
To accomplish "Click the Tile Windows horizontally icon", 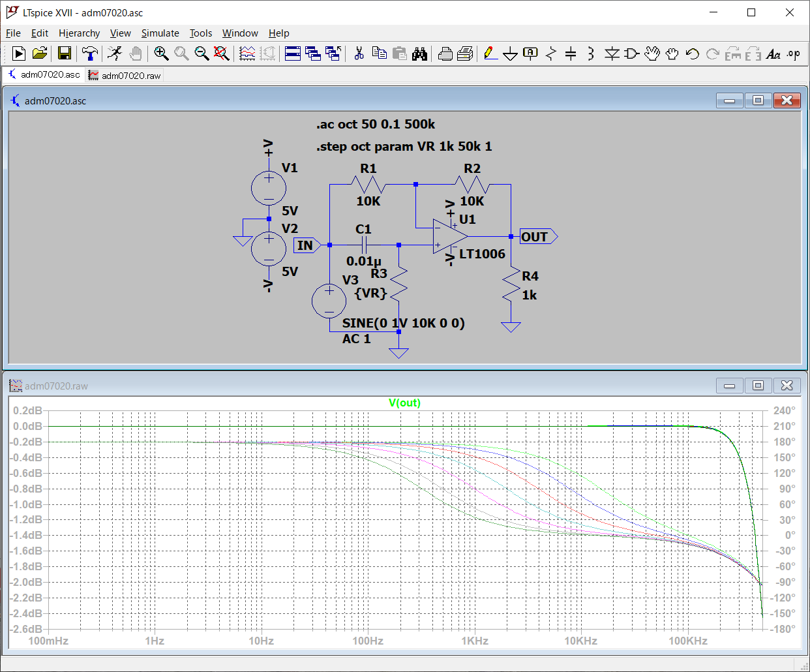I will [293, 53].
